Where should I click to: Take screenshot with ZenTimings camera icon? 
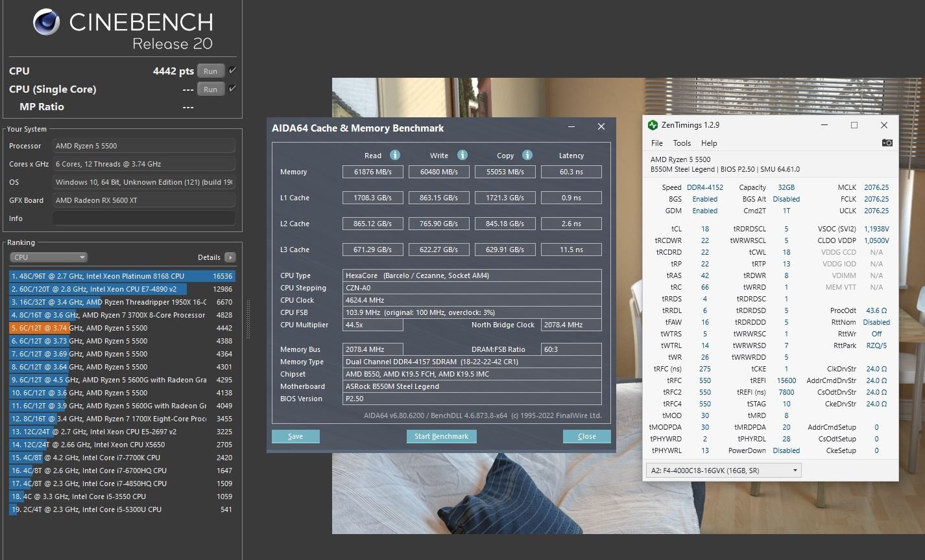pos(887,143)
